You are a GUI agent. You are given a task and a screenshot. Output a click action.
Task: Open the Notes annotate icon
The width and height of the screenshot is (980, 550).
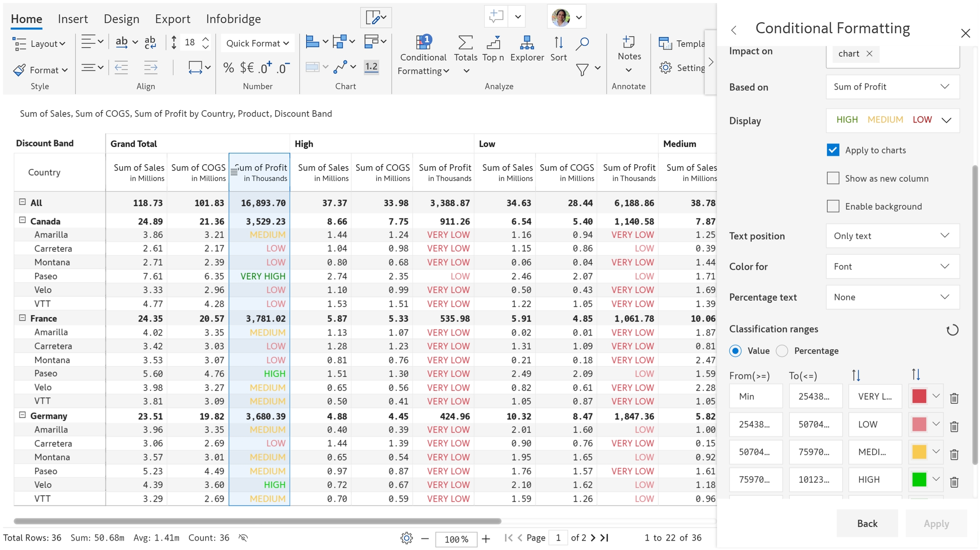[x=629, y=43]
